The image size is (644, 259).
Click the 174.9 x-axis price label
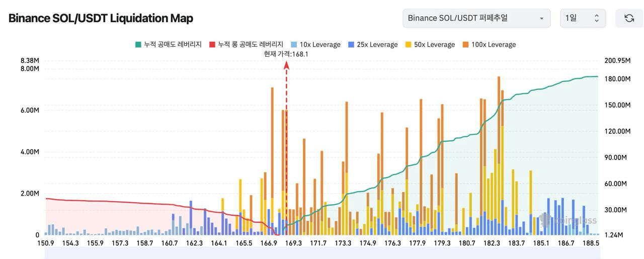[x=368, y=243]
